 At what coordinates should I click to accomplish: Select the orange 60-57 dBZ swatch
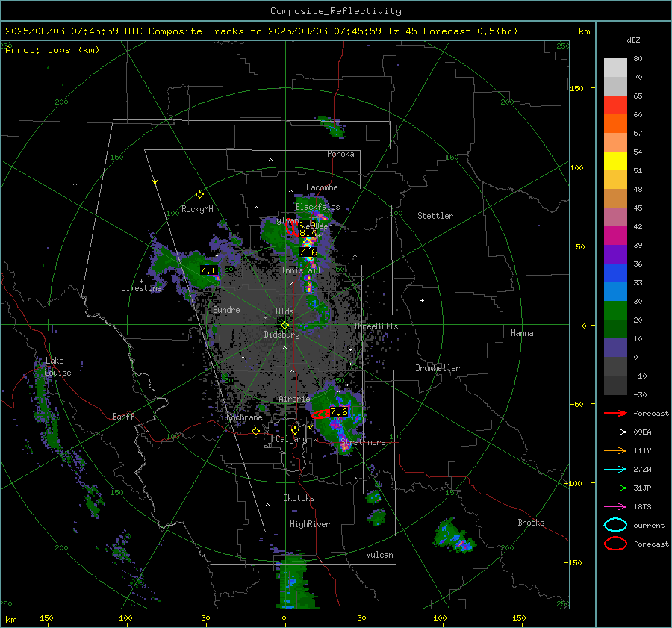point(615,124)
